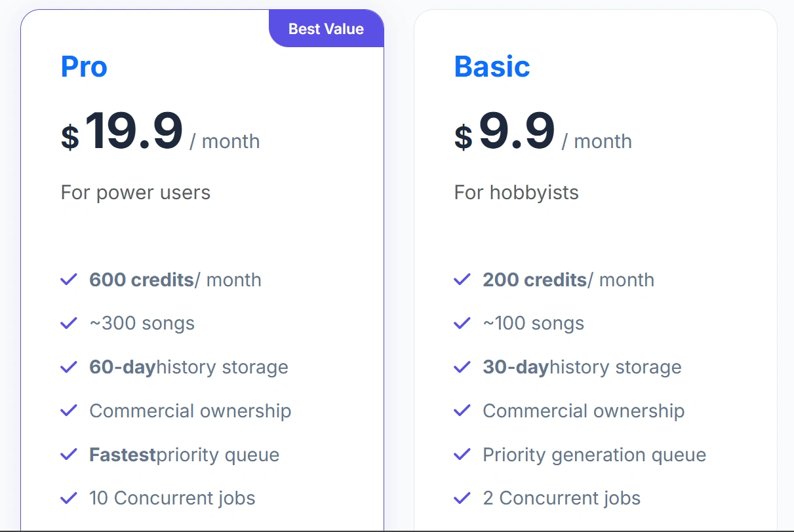The height and width of the screenshot is (532, 794).
Task: Click checkmark icon next to ~100 songs
Action: point(462,324)
